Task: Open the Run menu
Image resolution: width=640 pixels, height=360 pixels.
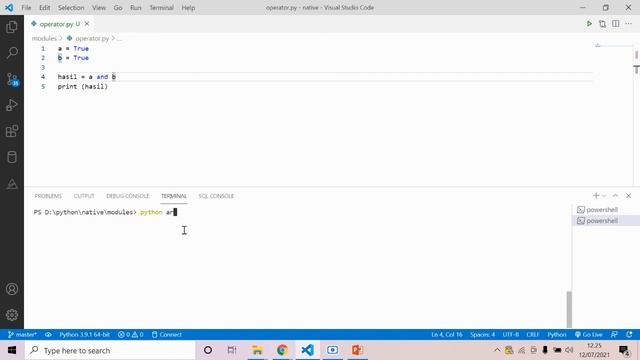Action: click(136, 7)
